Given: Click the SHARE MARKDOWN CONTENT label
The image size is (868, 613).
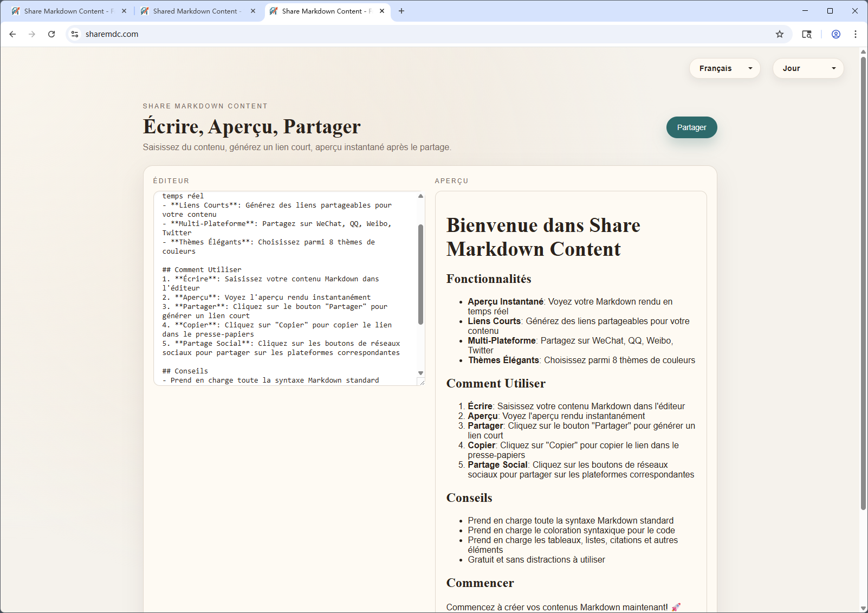Looking at the screenshot, I should [x=205, y=106].
